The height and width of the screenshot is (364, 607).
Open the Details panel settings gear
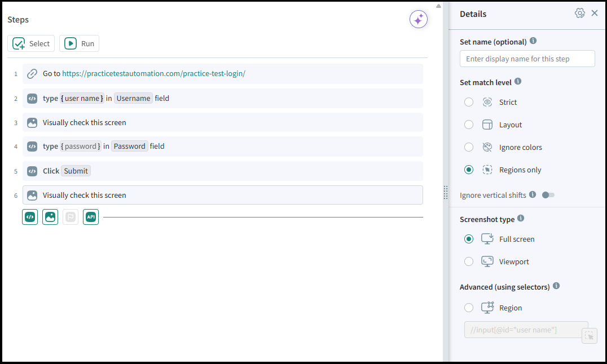pos(579,14)
